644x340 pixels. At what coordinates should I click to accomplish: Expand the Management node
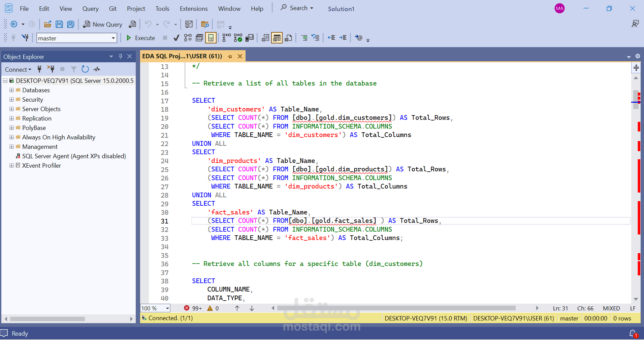pyautogui.click(x=11, y=146)
